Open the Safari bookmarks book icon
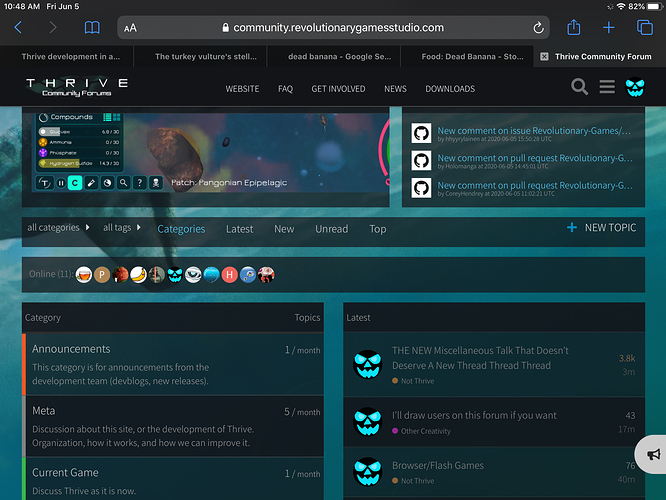The width and height of the screenshot is (666, 500). coord(92,28)
